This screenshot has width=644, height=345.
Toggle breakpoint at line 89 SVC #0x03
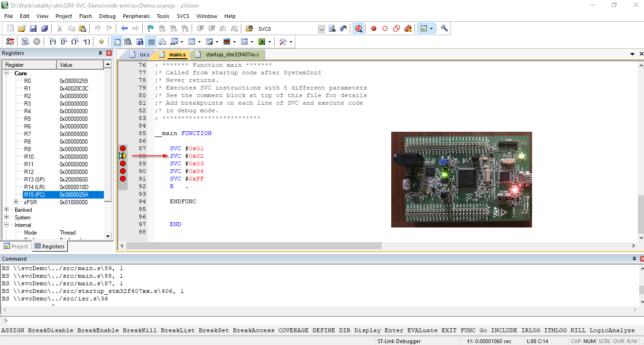[123, 163]
